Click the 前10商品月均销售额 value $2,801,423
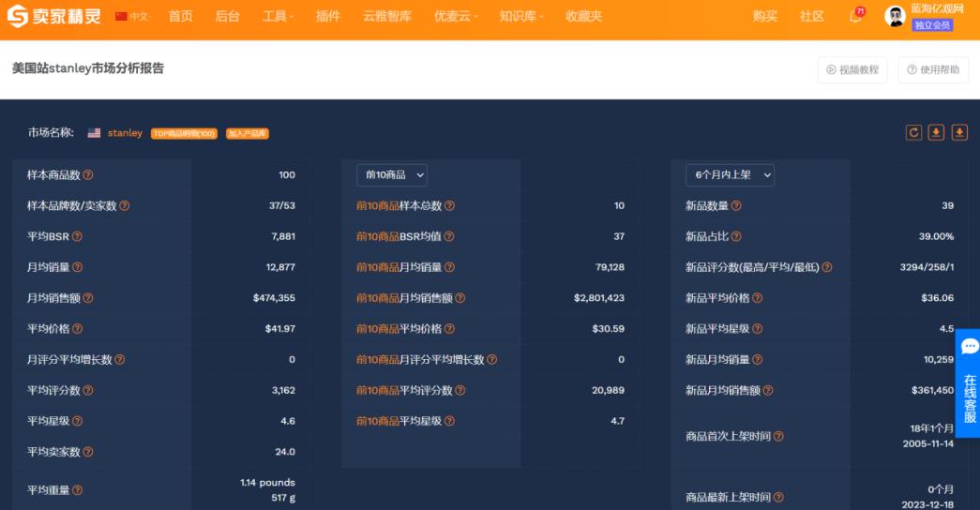 click(598, 298)
